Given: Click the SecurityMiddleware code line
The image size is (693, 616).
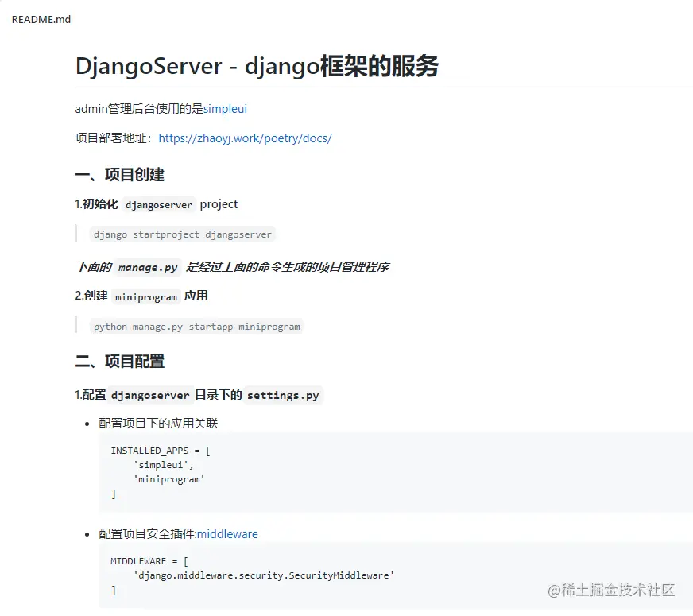Looking at the screenshot, I should pos(263,575).
